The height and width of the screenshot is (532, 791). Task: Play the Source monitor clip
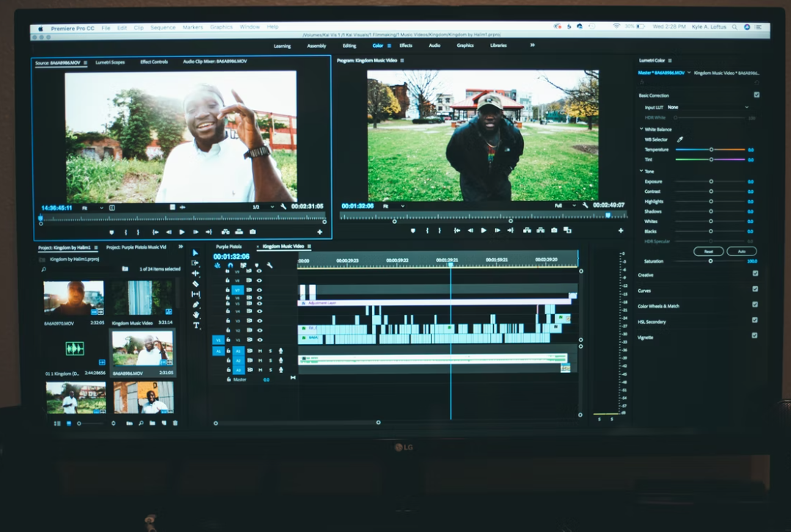click(182, 232)
